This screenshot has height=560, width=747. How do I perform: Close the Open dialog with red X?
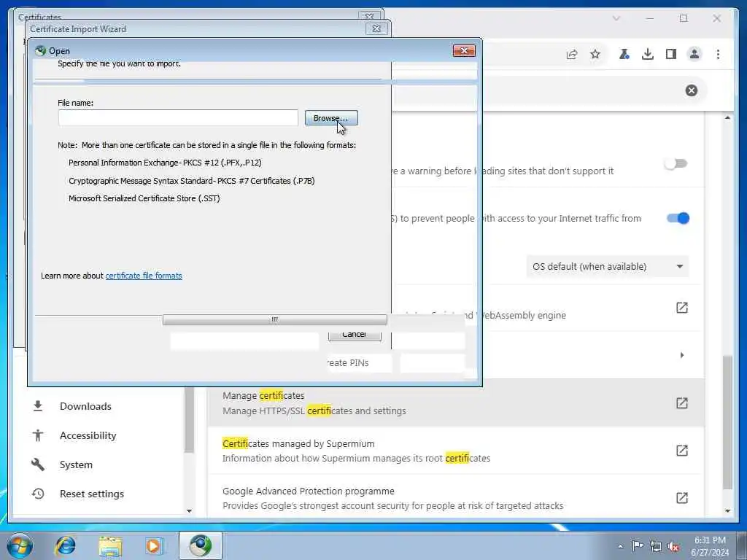pos(464,50)
